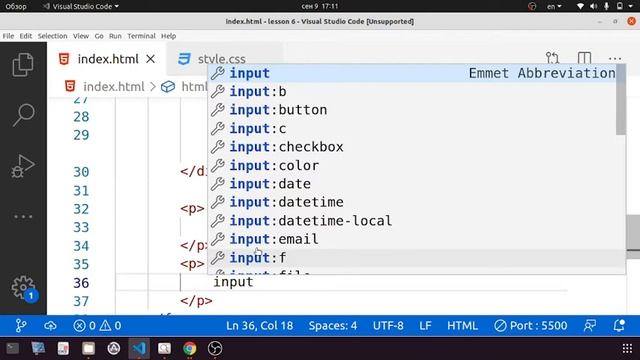640x360 pixels.
Task: Open editor More Actions menu
Action: point(615,59)
